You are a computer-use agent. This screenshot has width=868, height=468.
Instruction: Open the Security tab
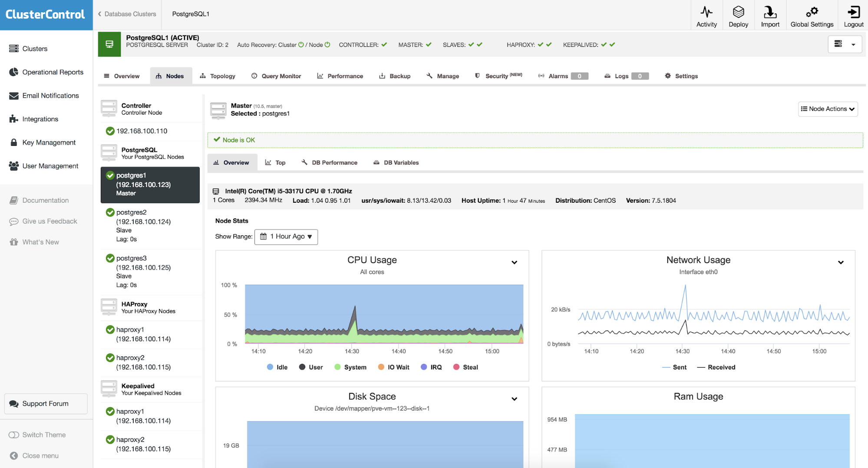pyautogui.click(x=498, y=76)
